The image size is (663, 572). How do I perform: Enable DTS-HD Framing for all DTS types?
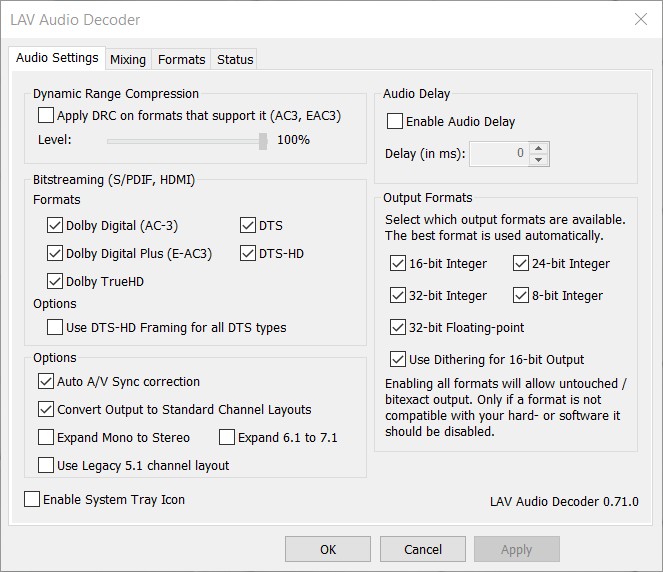(x=55, y=327)
